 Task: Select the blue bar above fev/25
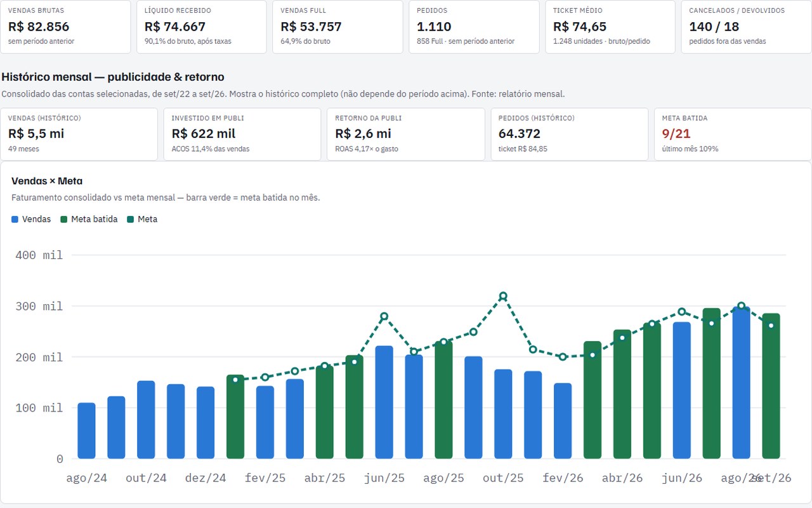[265, 422]
